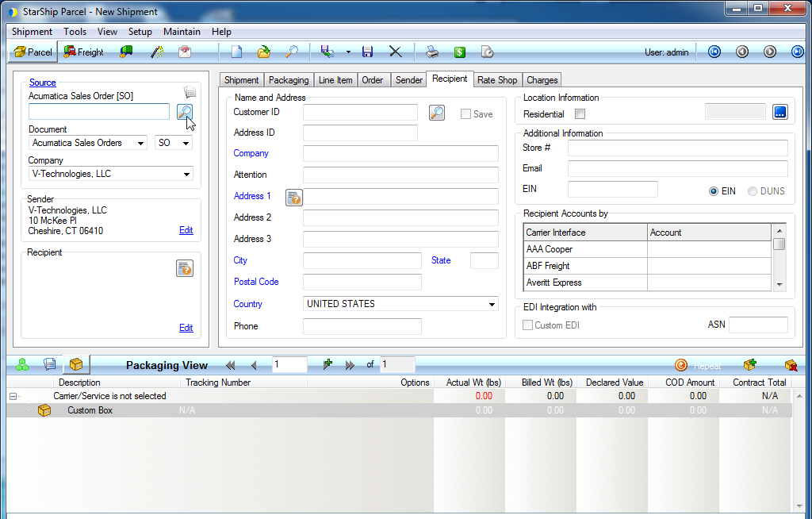812x519 pixels.
Task: Click the Postal Code input field
Action: pos(362,282)
